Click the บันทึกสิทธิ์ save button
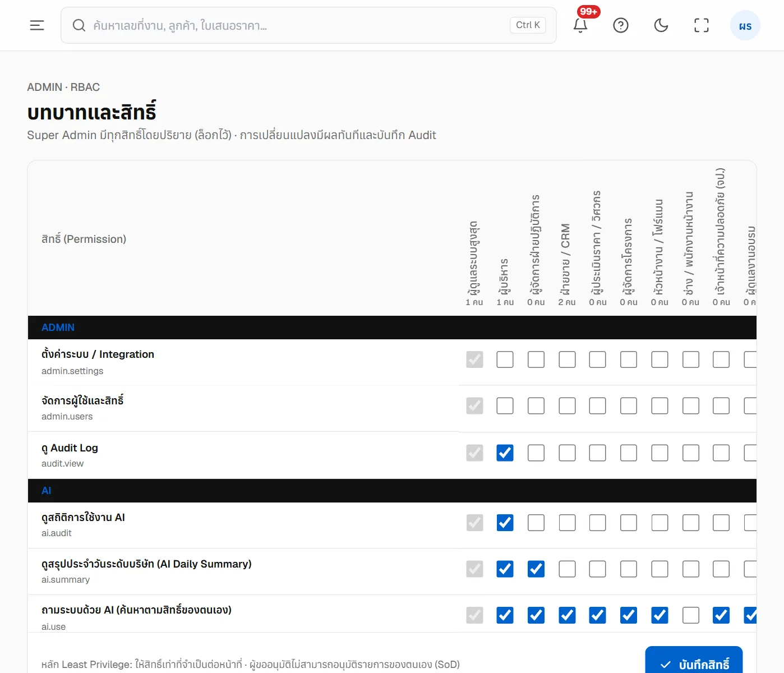This screenshot has width=784, height=673. pos(694,661)
